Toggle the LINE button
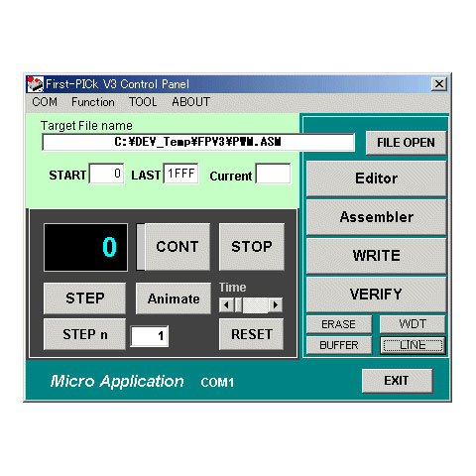This screenshot has width=476, height=476. point(413,345)
